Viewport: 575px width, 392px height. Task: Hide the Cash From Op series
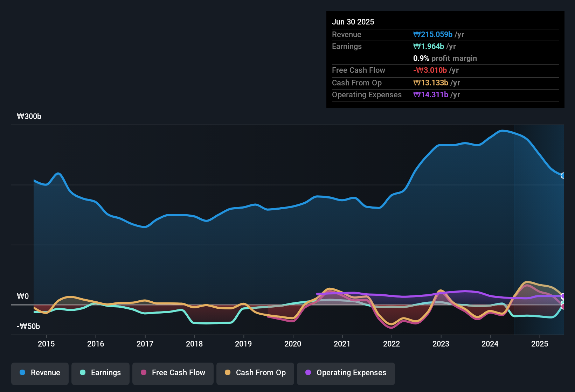point(255,373)
